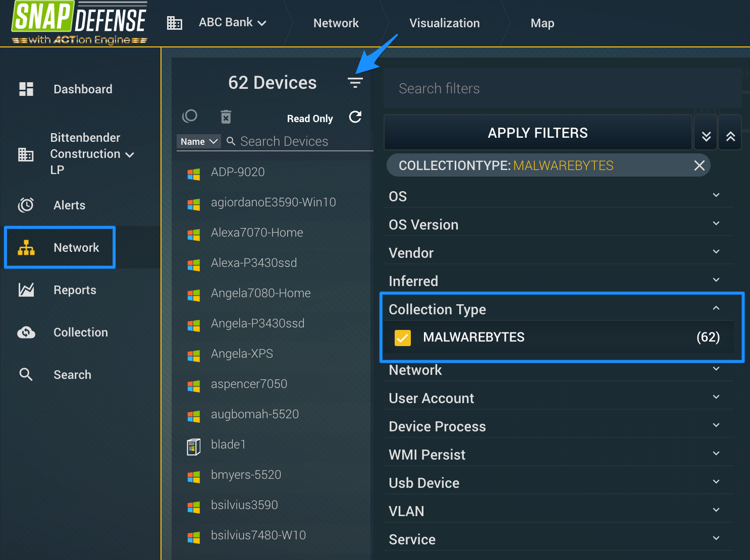The image size is (750, 560).
Task: Select device Alexa-P3430ssd
Action: 254,263
